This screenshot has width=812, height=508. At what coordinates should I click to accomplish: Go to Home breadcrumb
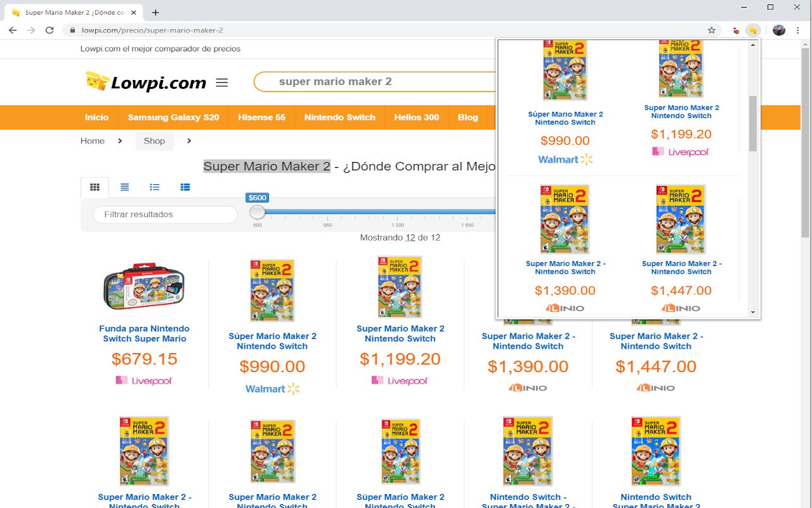pos(92,141)
